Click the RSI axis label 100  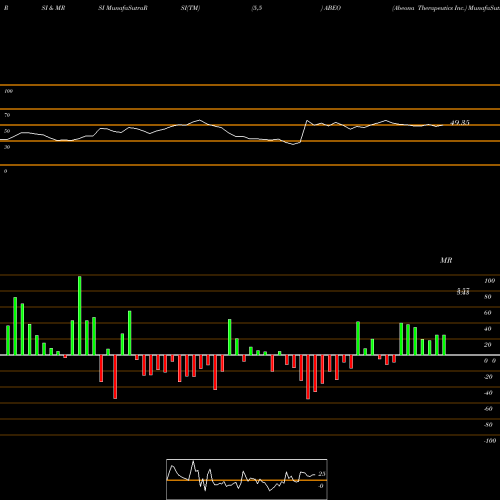point(8,91)
